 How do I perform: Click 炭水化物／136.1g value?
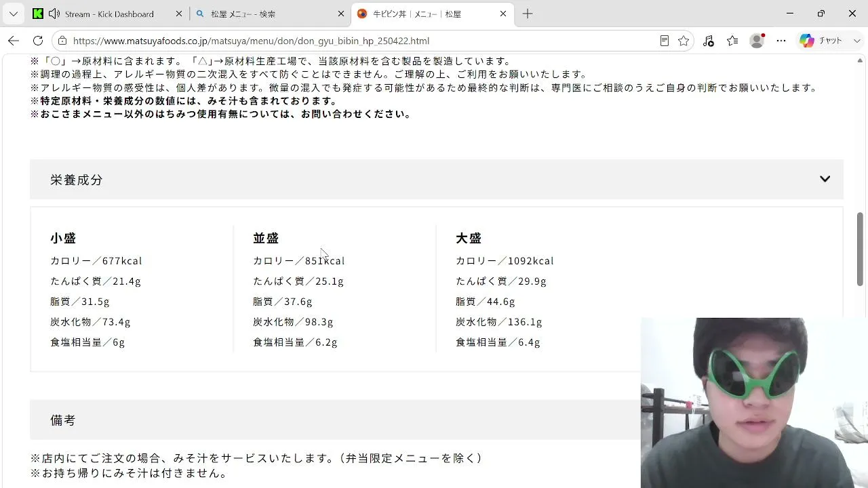(499, 321)
